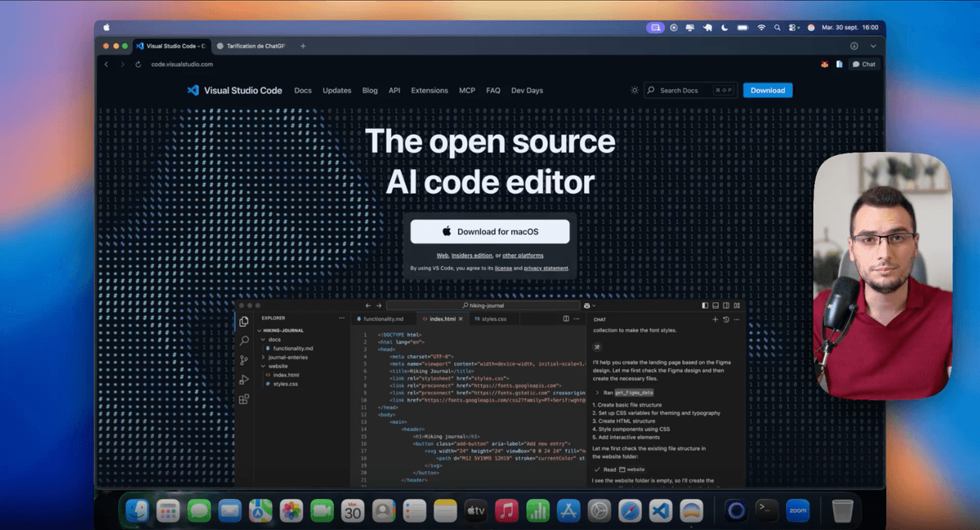Toggle the browser Chat panel button
This screenshot has height=530, width=980.
[x=864, y=65]
